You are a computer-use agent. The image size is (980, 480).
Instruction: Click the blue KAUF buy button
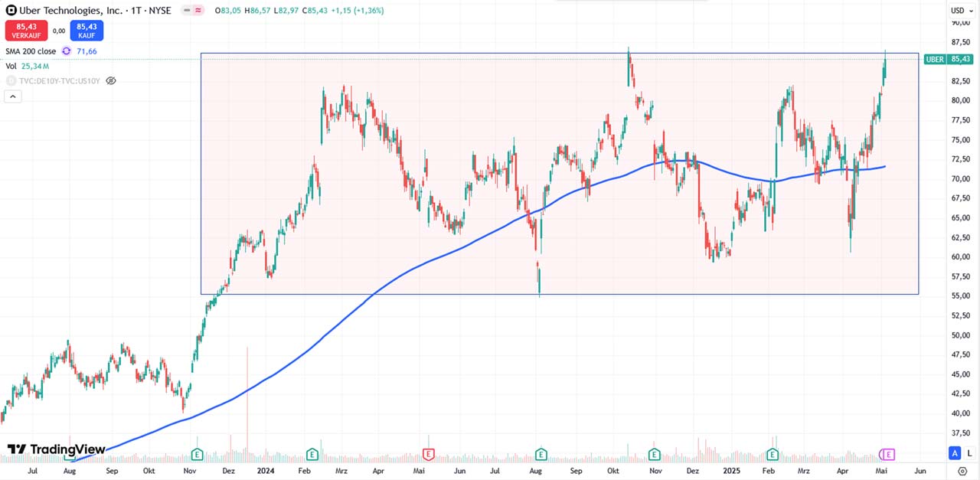pos(87,31)
